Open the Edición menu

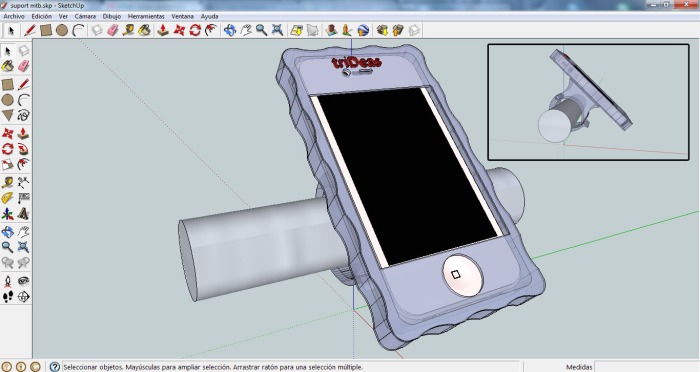click(x=42, y=16)
